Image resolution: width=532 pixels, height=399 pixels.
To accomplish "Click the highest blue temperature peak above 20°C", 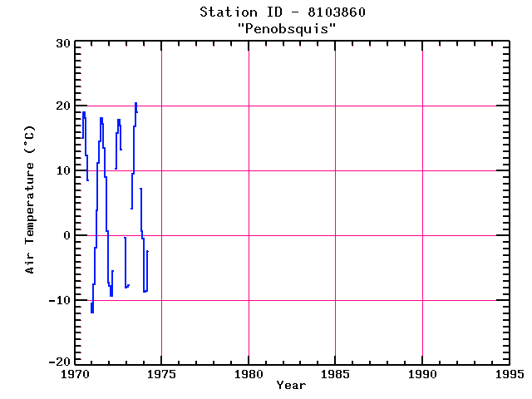I will 135,104.
